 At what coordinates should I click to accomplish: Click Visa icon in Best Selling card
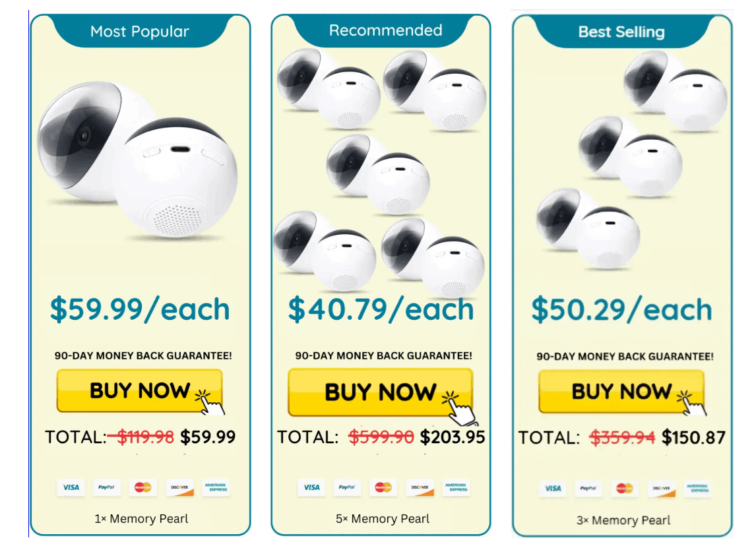pos(553,488)
